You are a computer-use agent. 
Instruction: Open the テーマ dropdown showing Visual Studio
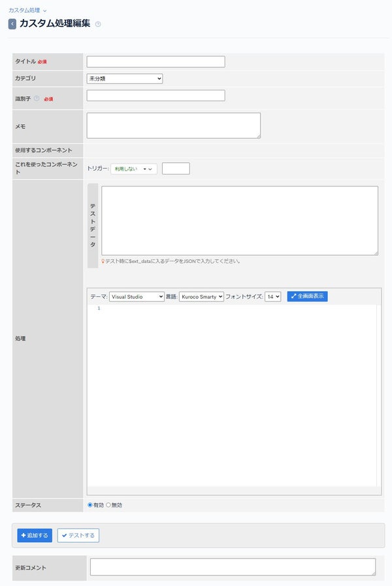(137, 296)
